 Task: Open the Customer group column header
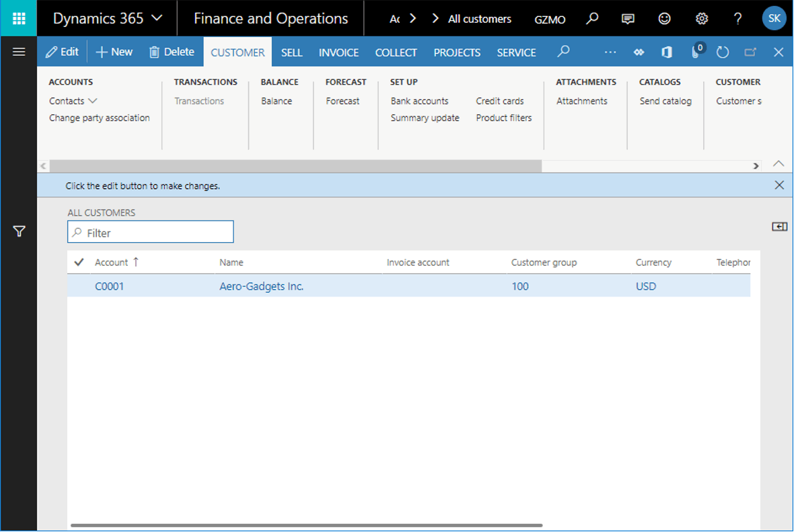(544, 262)
